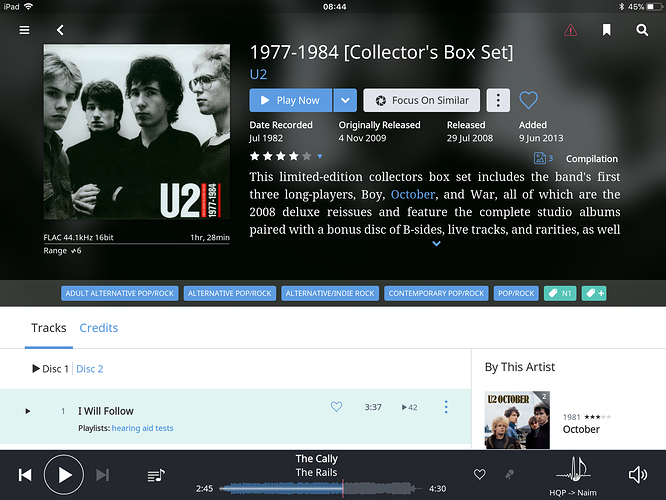The height and width of the screenshot is (500, 666).
Task: Click the Bluetooth status icon
Action: pos(621,7)
